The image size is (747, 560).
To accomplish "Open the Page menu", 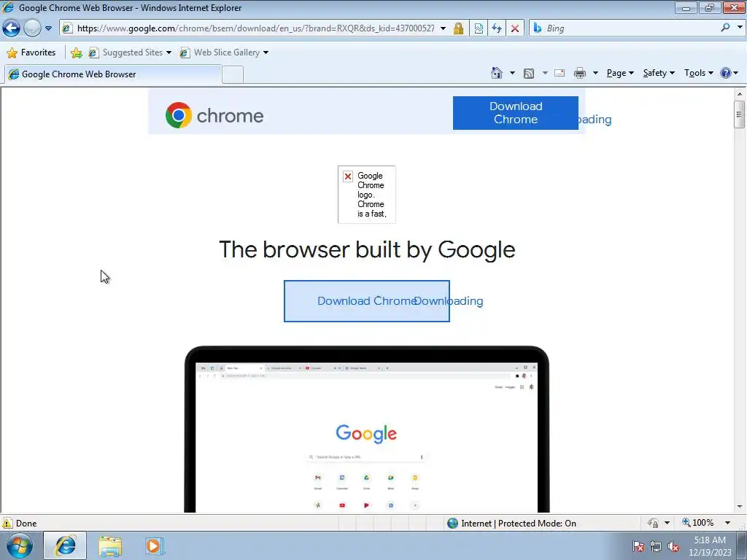I will click(x=620, y=73).
